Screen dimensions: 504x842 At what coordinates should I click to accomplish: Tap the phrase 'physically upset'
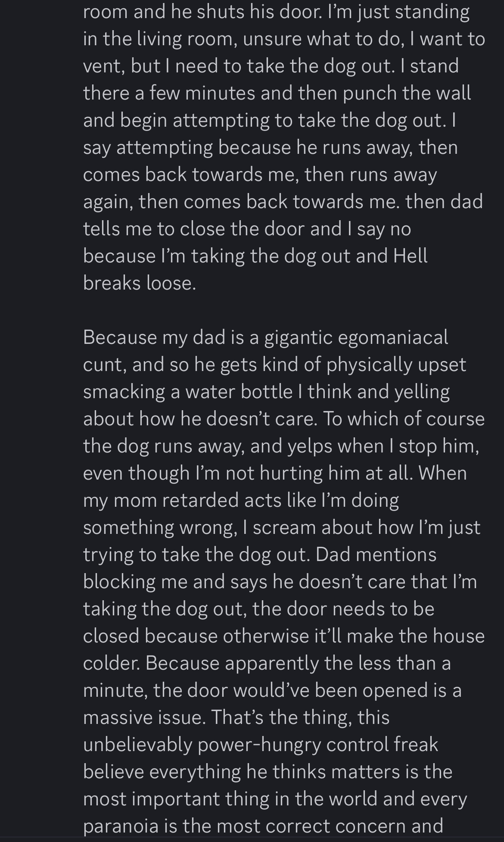click(396, 365)
